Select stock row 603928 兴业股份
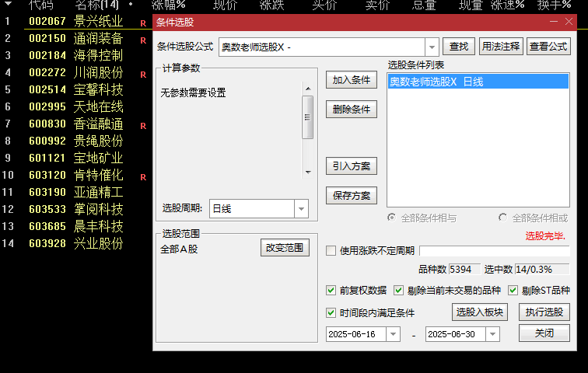 (x=76, y=243)
